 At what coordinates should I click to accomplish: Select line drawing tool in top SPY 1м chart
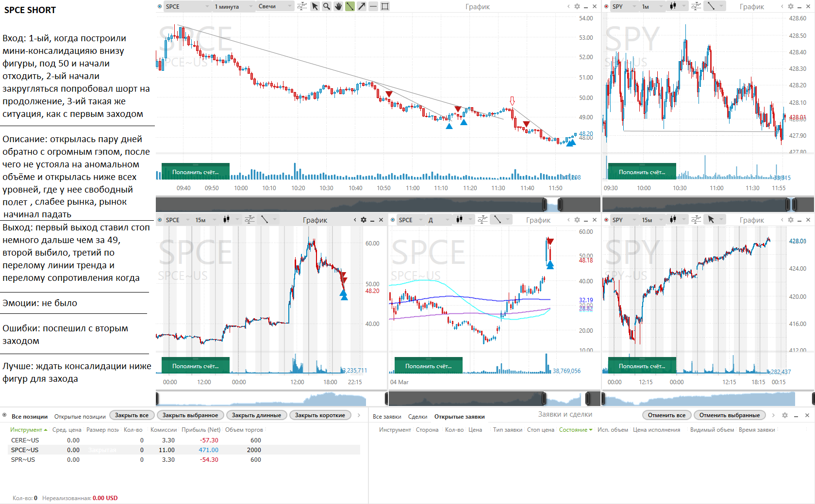tap(711, 6)
